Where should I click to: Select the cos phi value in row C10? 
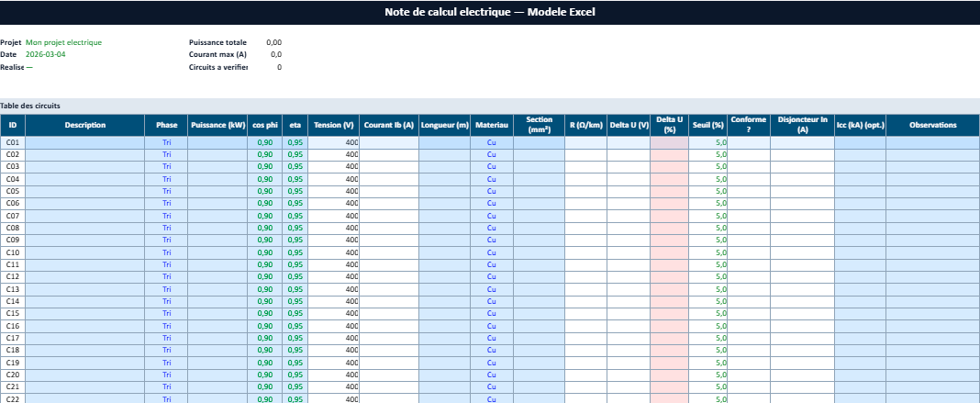[x=264, y=252]
